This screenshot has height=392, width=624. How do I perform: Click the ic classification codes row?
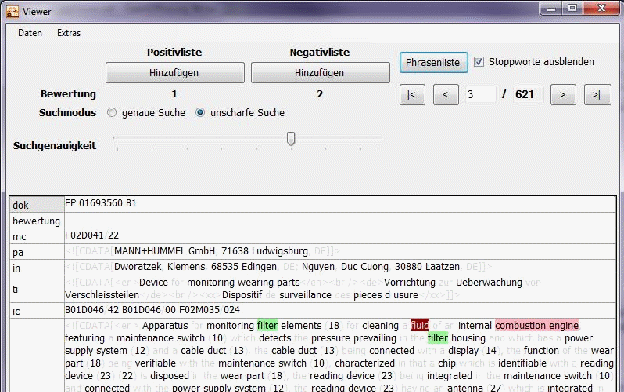(x=340, y=310)
